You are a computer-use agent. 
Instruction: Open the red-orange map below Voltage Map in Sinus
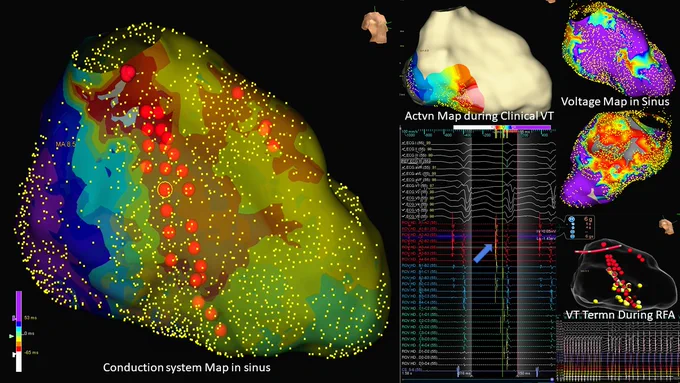point(618,158)
